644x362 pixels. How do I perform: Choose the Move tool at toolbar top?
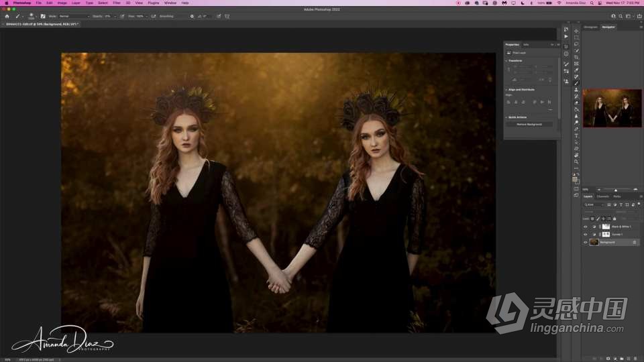coord(576,31)
